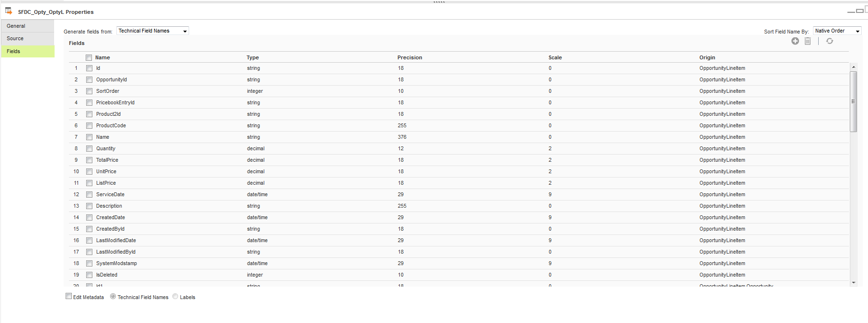Check the Id field checkbox
Screen dimensions: 868x323
click(x=89, y=68)
